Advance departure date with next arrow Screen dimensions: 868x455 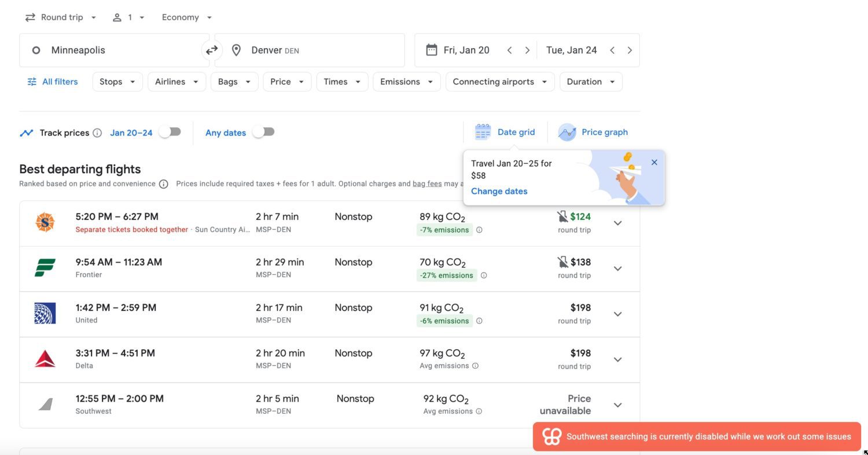pos(527,50)
